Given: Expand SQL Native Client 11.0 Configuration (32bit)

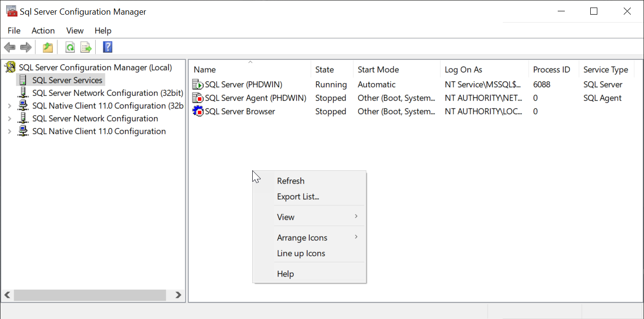Looking at the screenshot, I should [x=9, y=106].
